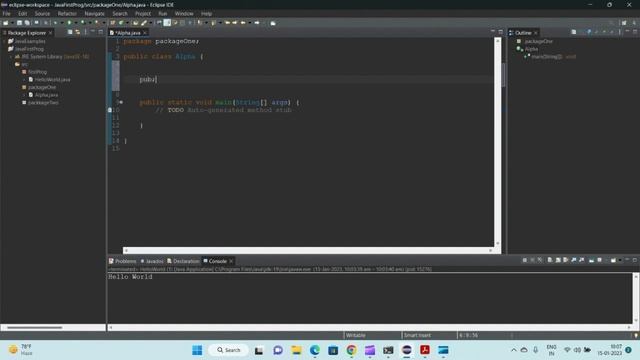
Task: Click Open Perspective icon at top right
Action: click(x=624, y=23)
